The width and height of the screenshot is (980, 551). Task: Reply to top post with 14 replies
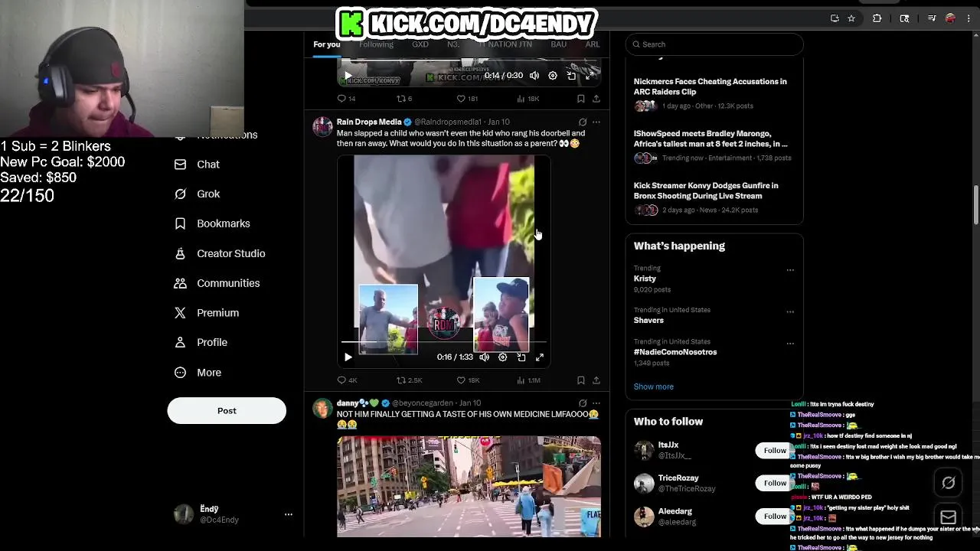346,99
